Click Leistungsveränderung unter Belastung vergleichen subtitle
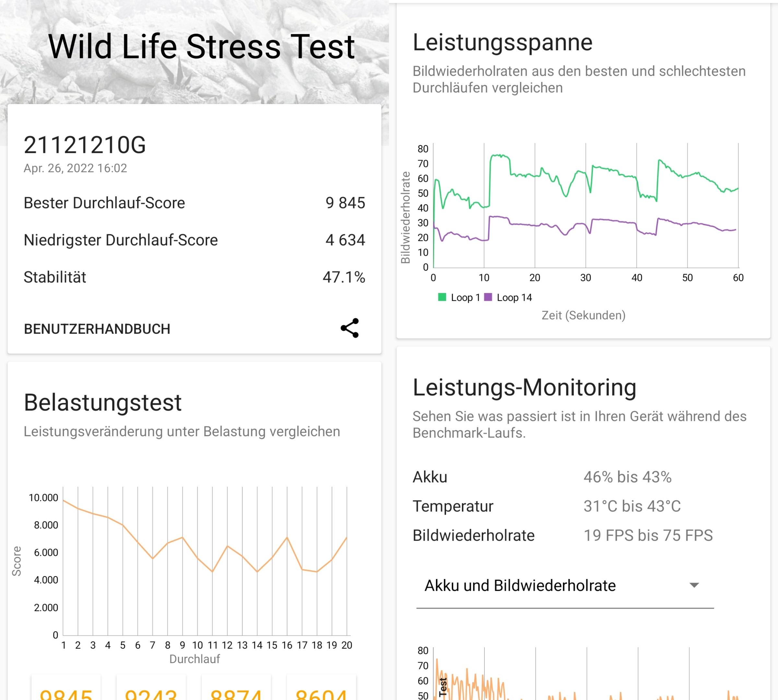The width and height of the screenshot is (778, 700). point(182,432)
